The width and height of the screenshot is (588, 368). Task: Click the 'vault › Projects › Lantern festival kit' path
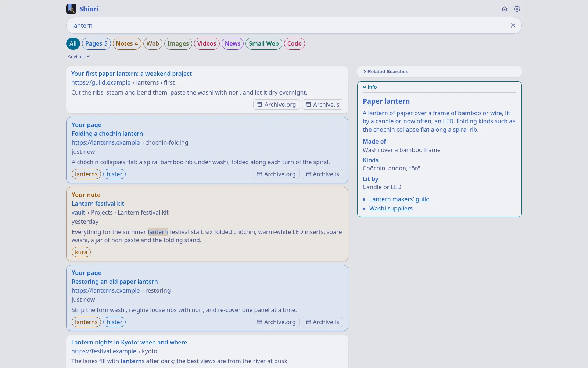(x=120, y=212)
